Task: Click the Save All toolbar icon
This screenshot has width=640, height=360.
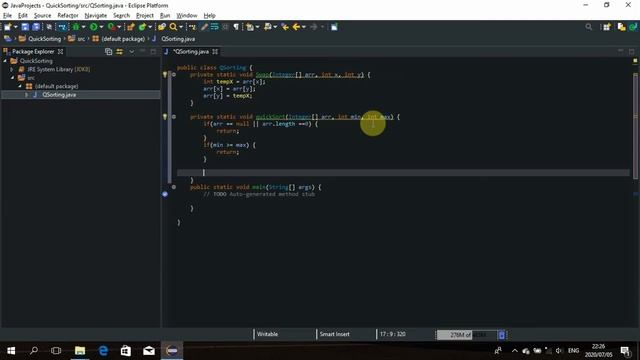Action: (36, 27)
